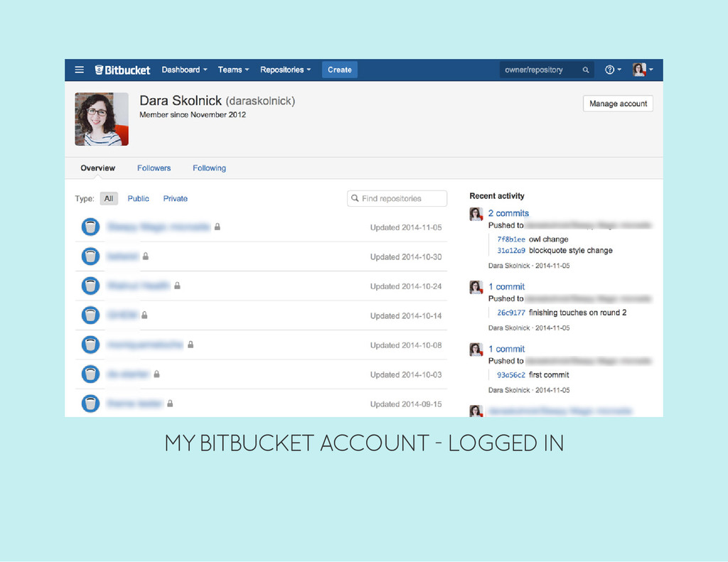The width and height of the screenshot is (728, 562).
Task: Click the profile name 'Dara Skolnick' heading
Action: click(181, 101)
